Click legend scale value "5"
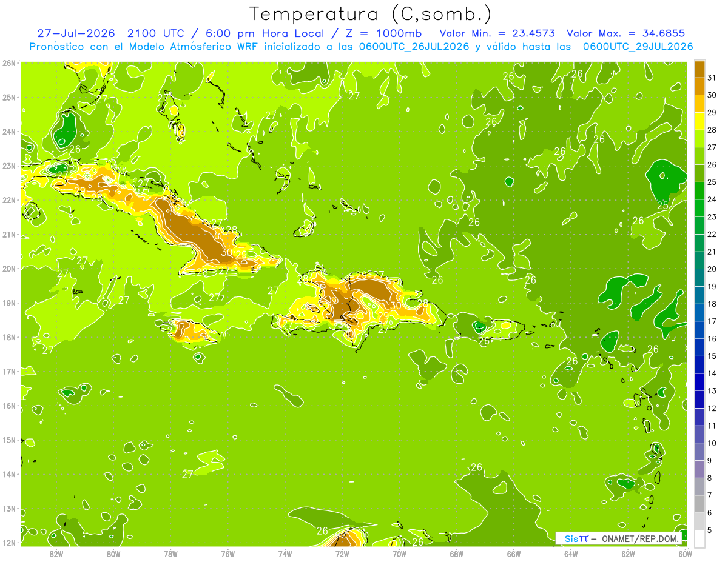 (x=710, y=530)
